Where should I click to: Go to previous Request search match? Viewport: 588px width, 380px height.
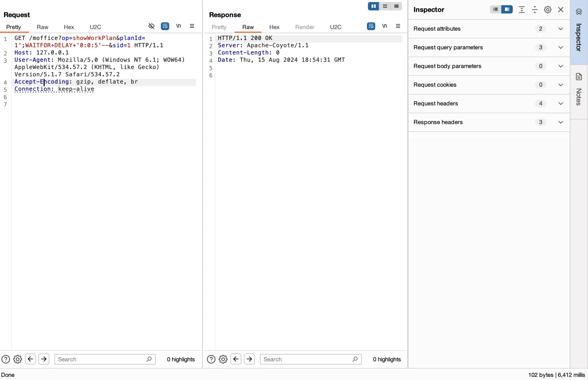point(31,359)
